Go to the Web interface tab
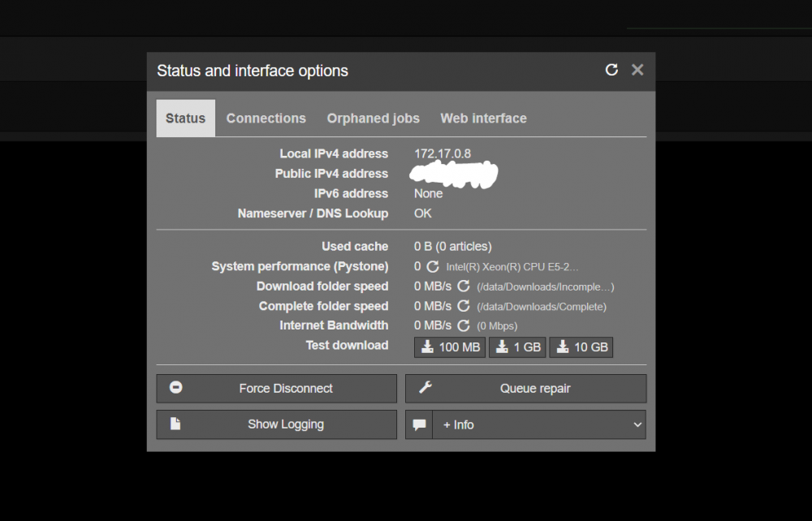This screenshot has height=521, width=812. point(483,118)
